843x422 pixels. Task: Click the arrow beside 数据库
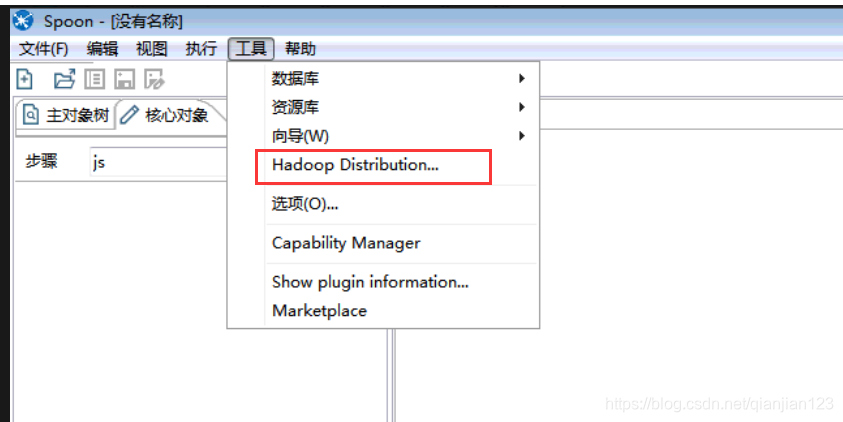(521, 78)
